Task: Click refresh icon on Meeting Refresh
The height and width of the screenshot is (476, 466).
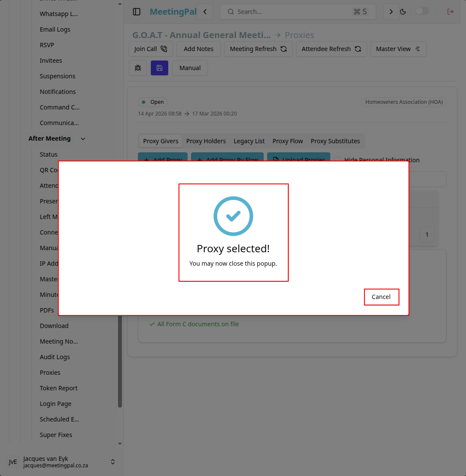Action: (x=284, y=49)
